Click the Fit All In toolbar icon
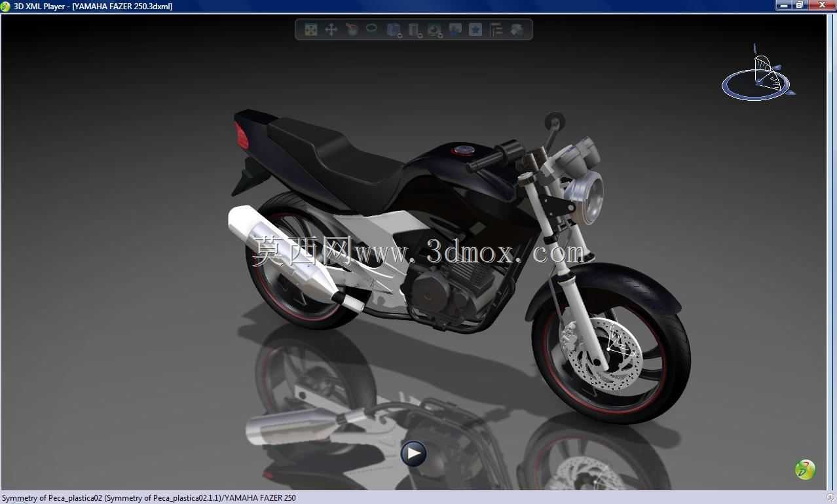This screenshot has width=837, height=504. (310, 29)
